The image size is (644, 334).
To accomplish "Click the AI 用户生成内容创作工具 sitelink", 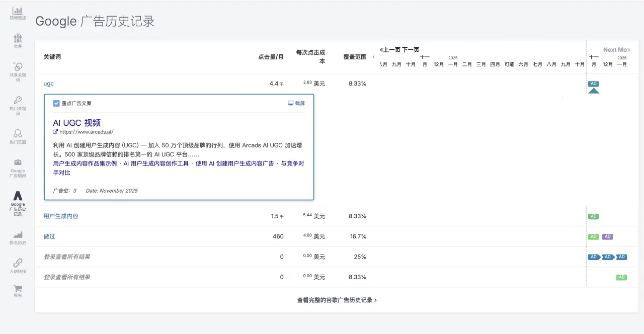I will click(156, 163).
